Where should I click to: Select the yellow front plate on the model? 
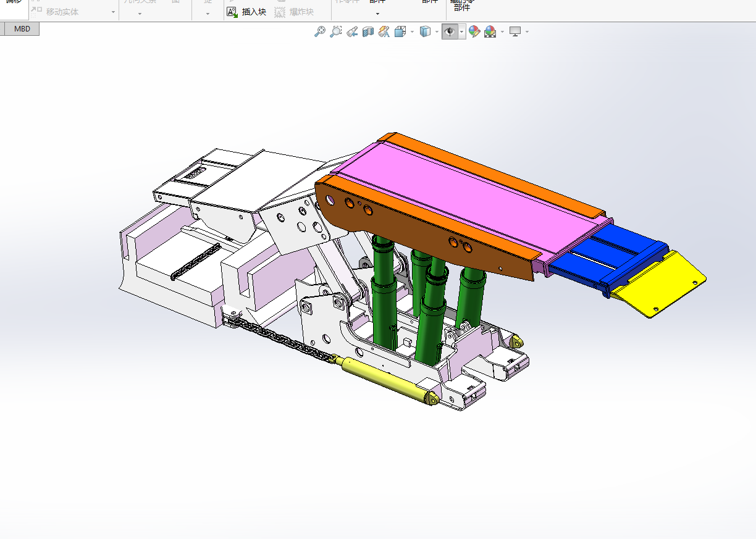660,284
